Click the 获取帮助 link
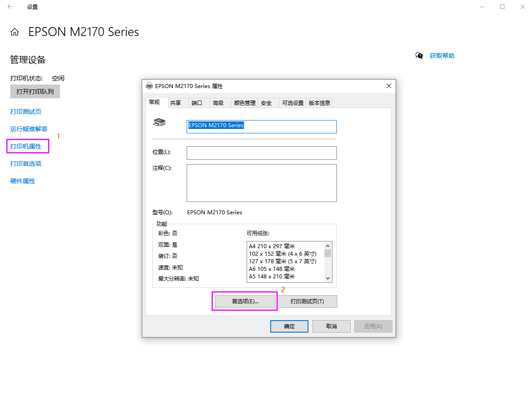Viewport: 532px width, 414px height. pos(442,56)
